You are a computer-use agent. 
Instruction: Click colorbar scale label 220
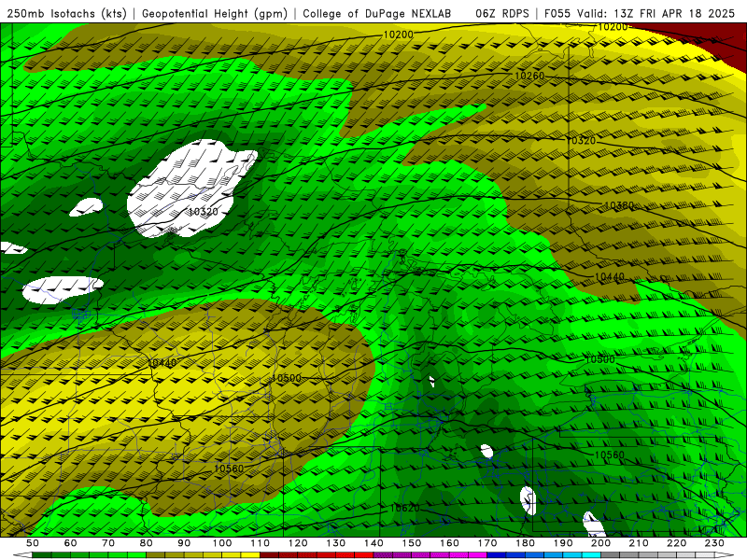point(678,543)
